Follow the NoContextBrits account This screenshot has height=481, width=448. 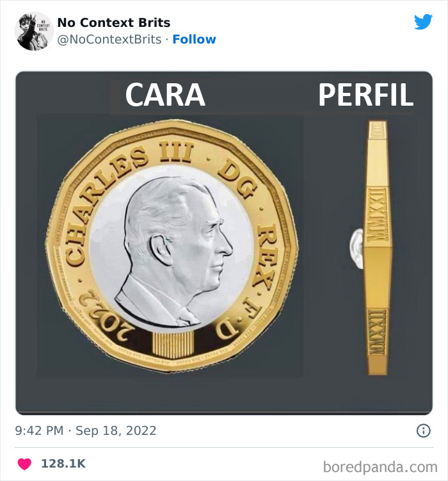[x=194, y=39]
